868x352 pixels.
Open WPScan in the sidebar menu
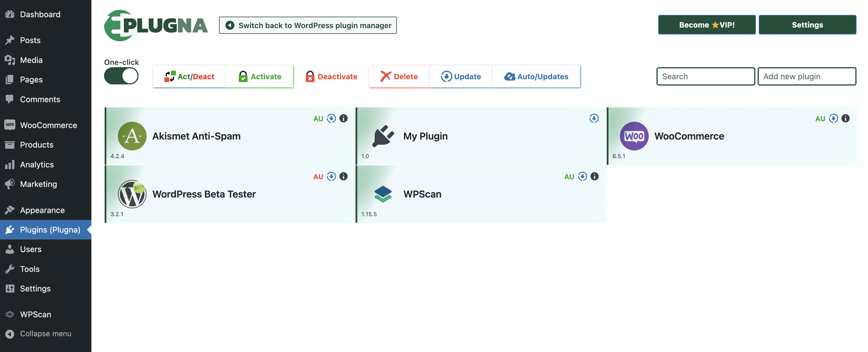coord(45,314)
